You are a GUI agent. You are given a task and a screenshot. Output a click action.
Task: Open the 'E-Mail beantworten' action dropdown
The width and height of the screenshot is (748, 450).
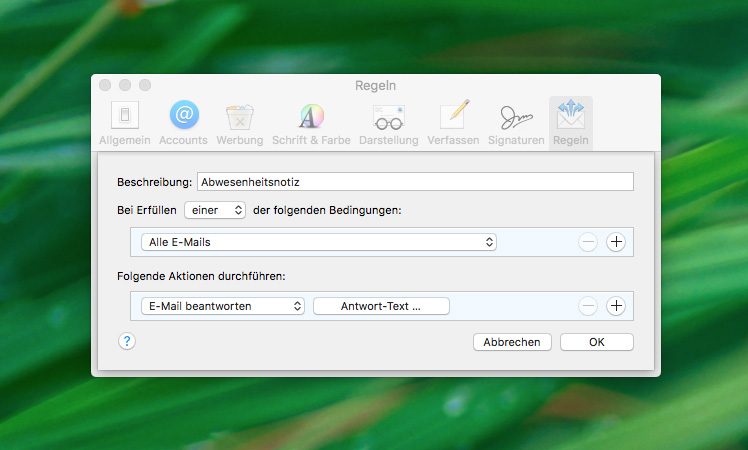point(223,307)
